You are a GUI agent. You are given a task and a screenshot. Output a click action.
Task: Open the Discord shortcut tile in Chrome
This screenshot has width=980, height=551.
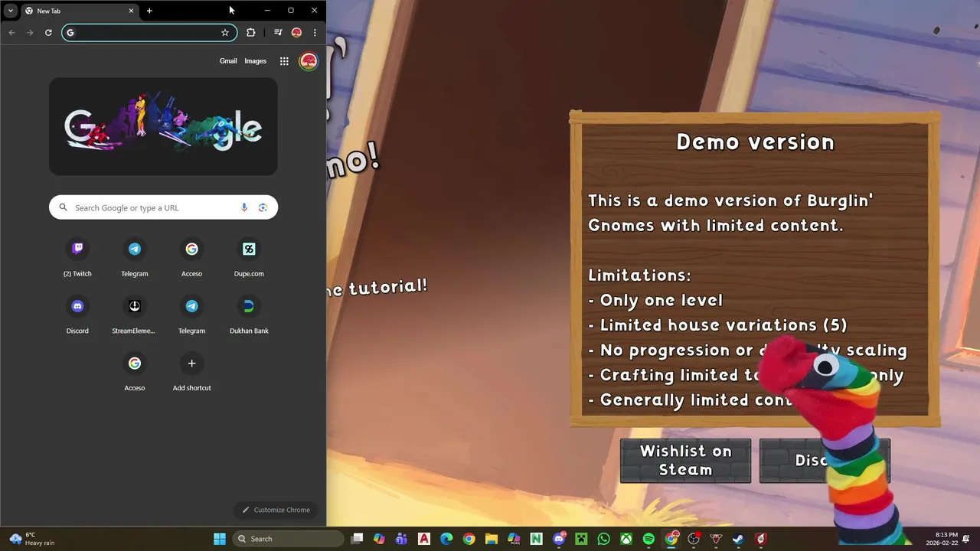(77, 315)
